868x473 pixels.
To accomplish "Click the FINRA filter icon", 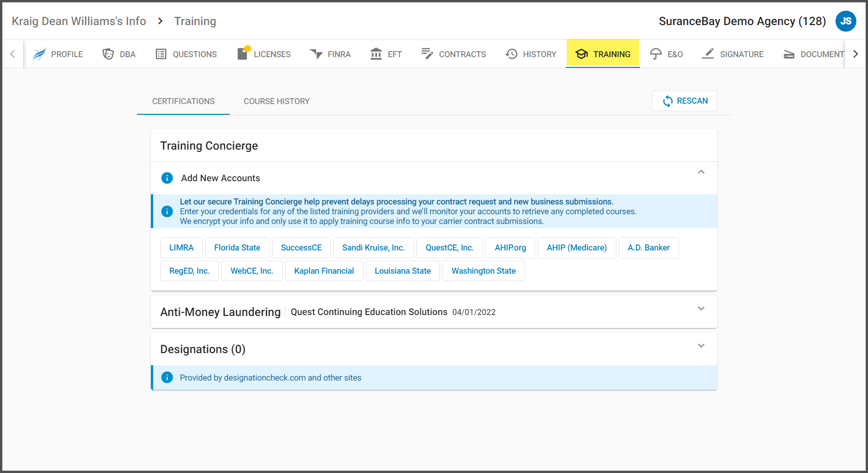I will [316, 54].
